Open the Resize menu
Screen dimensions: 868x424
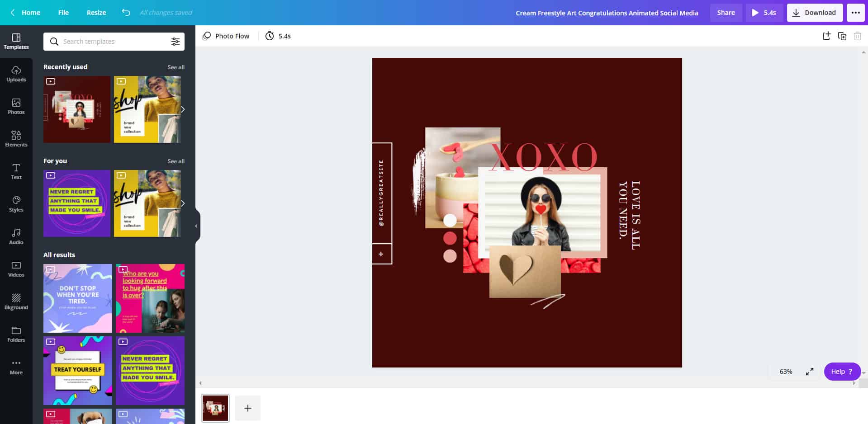tap(96, 13)
